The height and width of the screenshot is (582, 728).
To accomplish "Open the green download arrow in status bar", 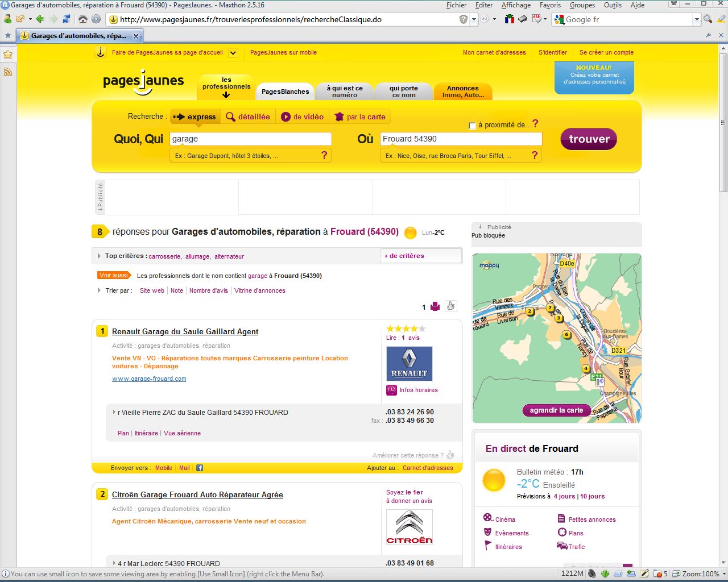I will click(x=605, y=573).
